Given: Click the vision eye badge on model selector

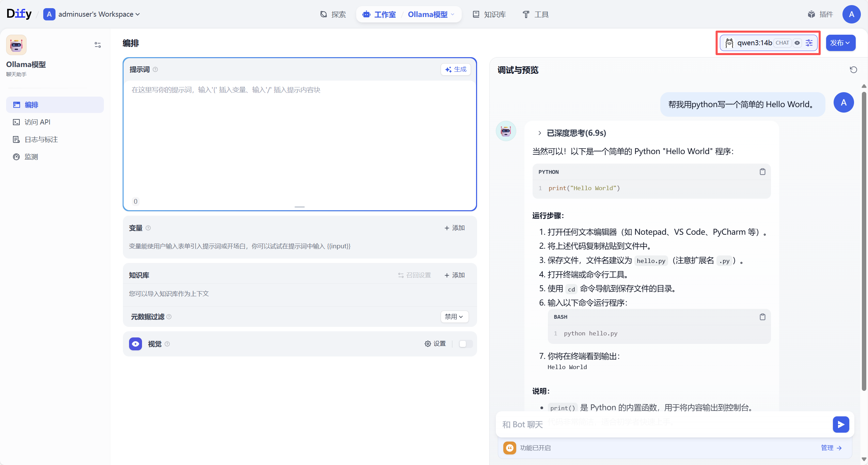Looking at the screenshot, I should [797, 43].
